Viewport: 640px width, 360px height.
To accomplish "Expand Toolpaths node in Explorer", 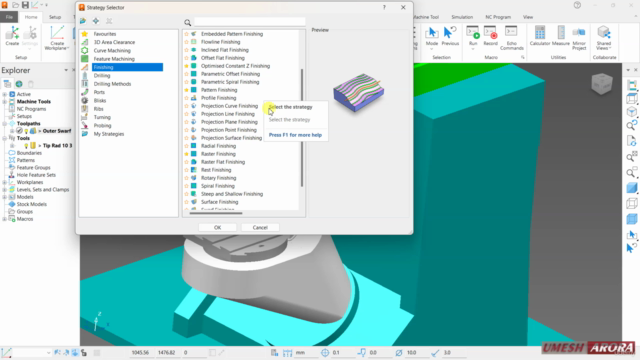I will tap(4, 124).
